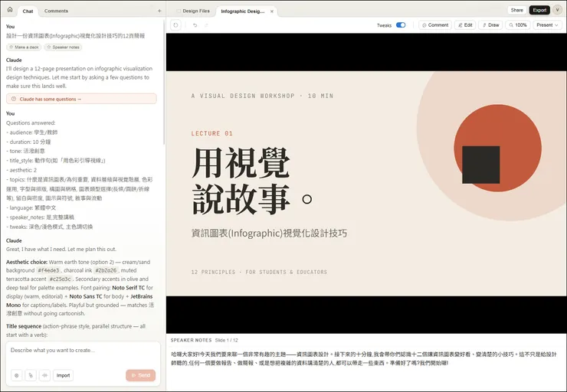Open user avatar V
Image resolution: width=567 pixels, height=392 pixels.
[557, 10]
